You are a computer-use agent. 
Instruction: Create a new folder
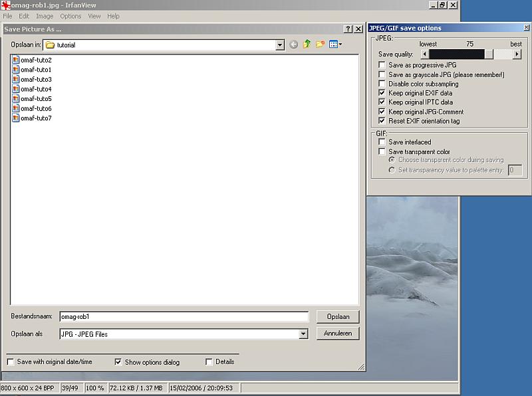click(320, 45)
